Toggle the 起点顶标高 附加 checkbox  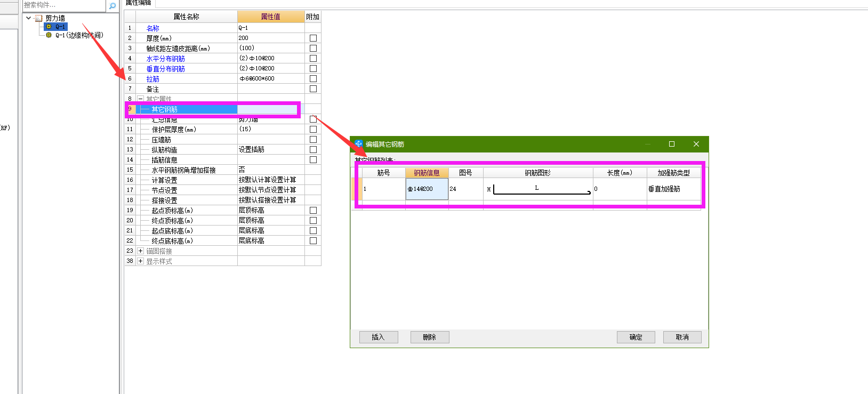[x=313, y=211]
